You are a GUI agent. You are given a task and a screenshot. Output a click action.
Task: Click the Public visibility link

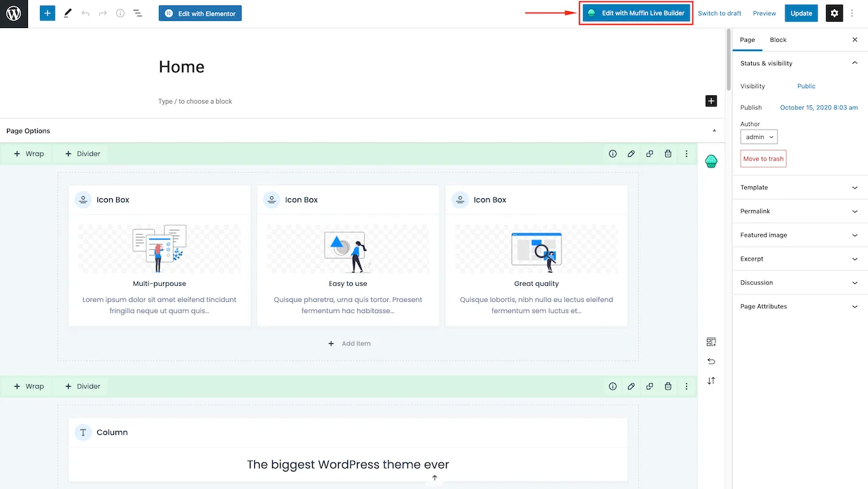(x=806, y=86)
